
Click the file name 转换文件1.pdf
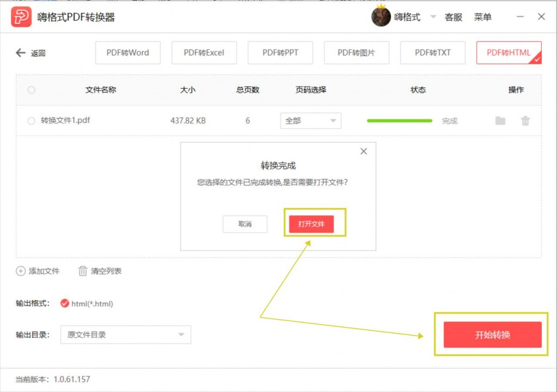click(65, 120)
